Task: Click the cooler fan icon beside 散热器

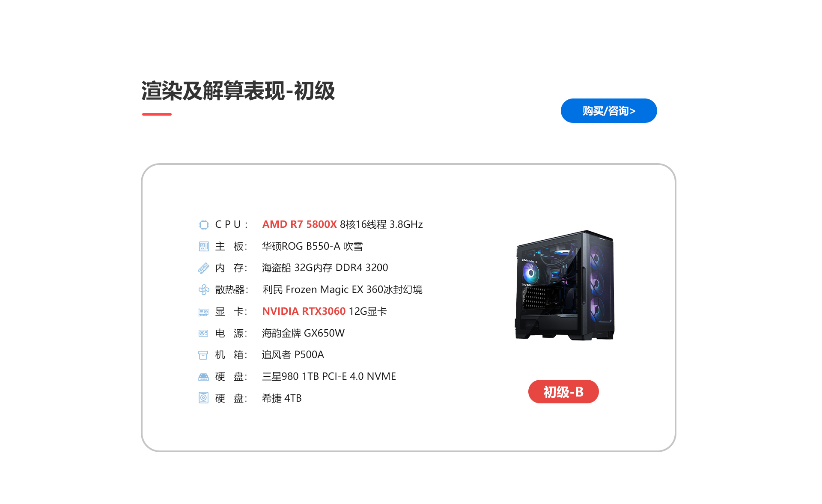Action: click(x=204, y=290)
